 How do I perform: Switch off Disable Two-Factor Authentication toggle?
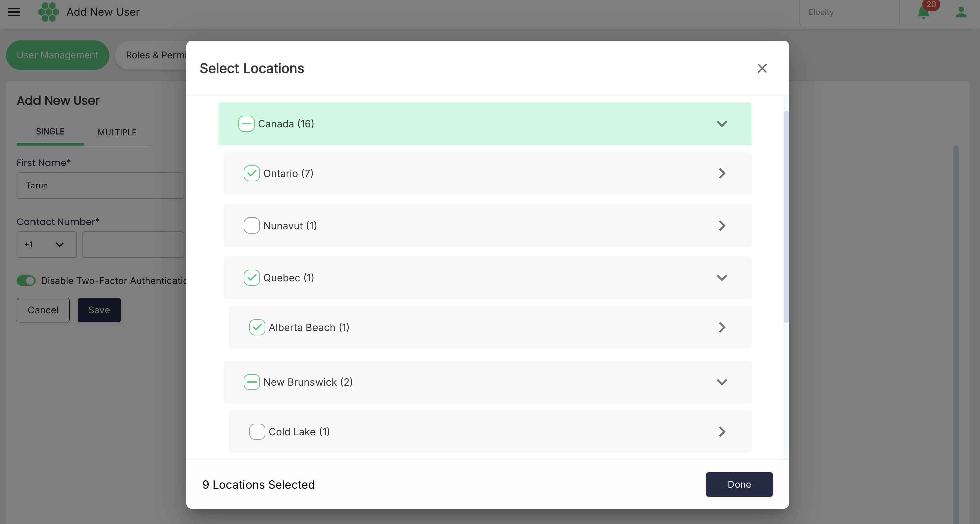26,281
